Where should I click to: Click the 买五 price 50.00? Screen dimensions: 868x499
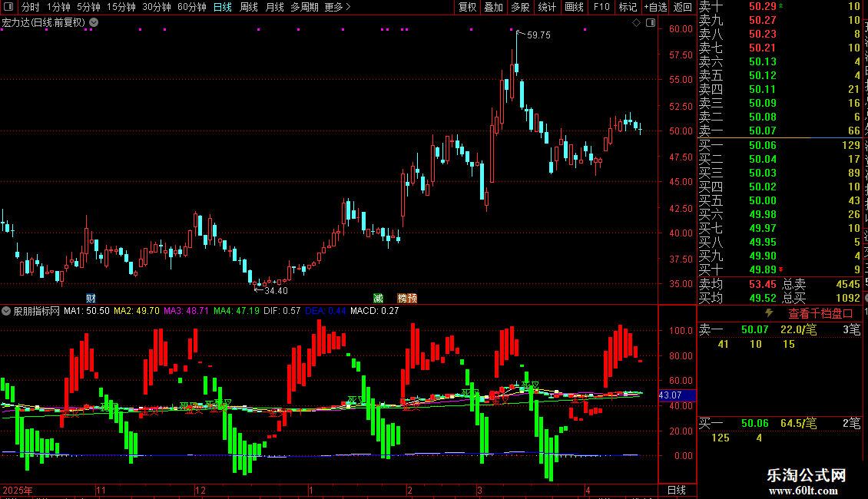[x=762, y=200]
